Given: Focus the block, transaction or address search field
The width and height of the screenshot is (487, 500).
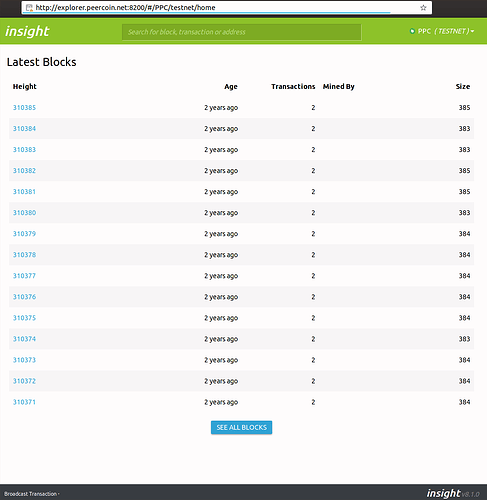Looking at the screenshot, I should [x=241, y=32].
